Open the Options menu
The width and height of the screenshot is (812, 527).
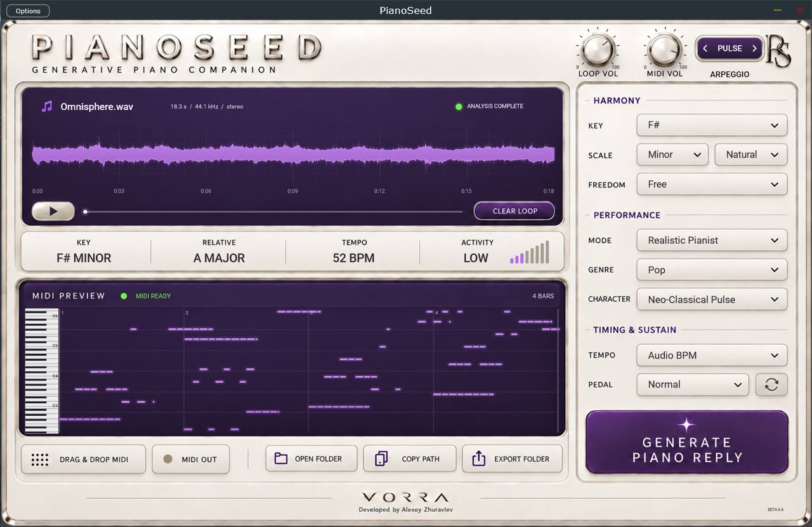click(x=28, y=11)
